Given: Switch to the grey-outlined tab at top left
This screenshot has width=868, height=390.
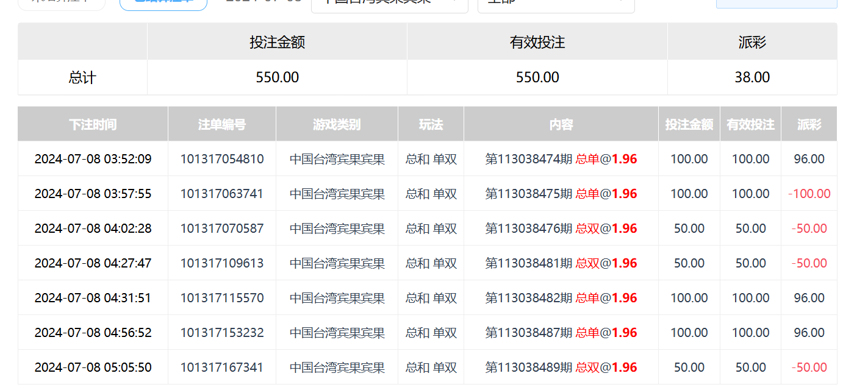Looking at the screenshot, I should [x=61, y=3].
